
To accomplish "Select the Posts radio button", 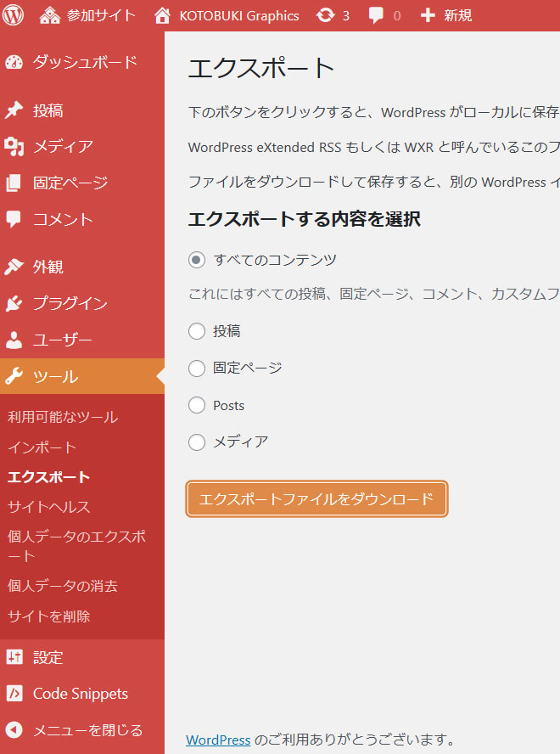I will (197, 405).
